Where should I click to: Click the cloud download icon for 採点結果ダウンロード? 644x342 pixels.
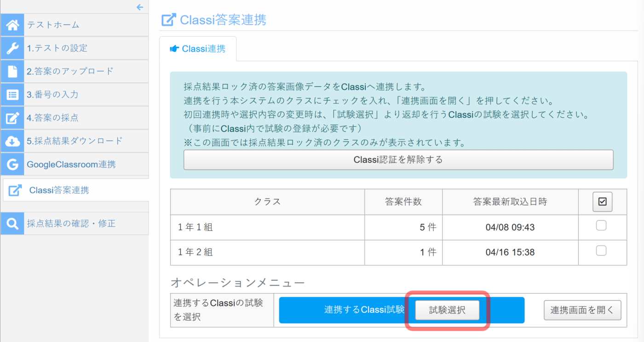pos(12,141)
